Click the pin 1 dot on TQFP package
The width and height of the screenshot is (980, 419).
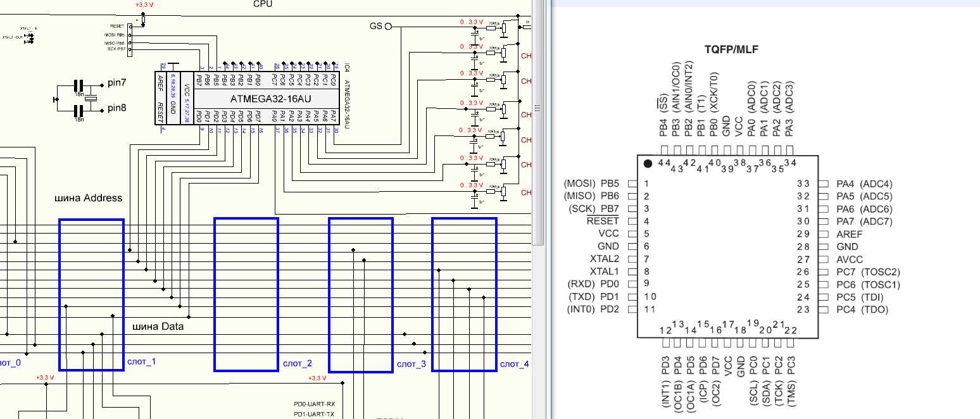[648, 164]
